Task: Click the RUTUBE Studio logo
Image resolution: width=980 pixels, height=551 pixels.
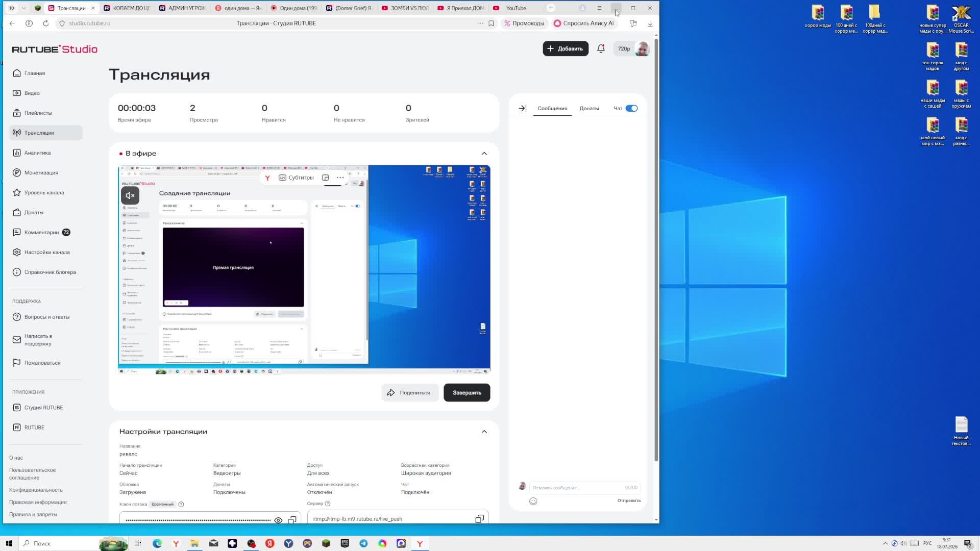Action: 55,49
